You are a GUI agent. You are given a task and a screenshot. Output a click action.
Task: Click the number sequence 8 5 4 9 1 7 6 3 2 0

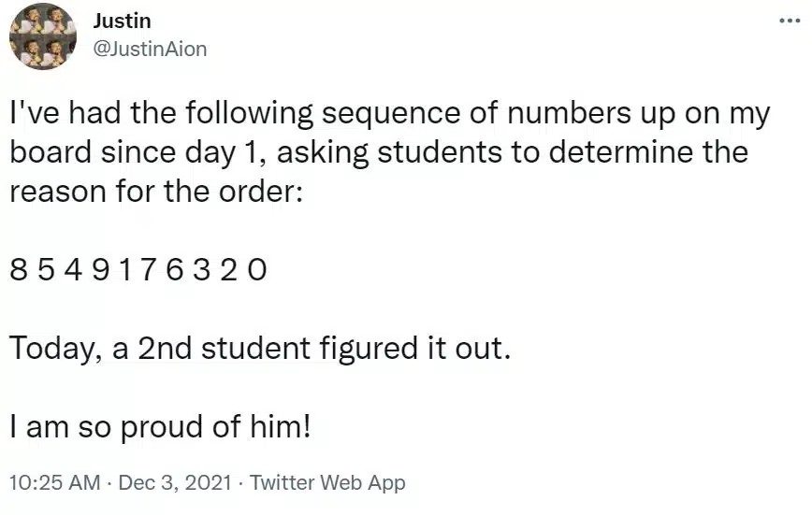pyautogui.click(x=138, y=270)
